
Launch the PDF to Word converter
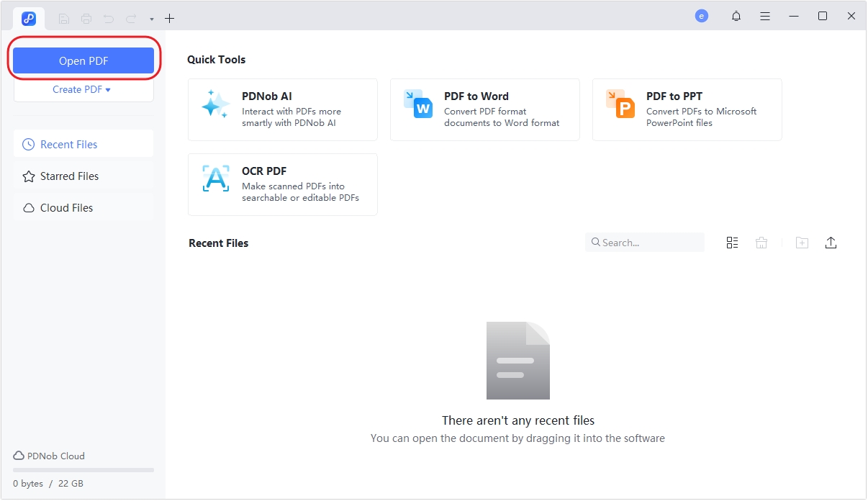(x=484, y=109)
